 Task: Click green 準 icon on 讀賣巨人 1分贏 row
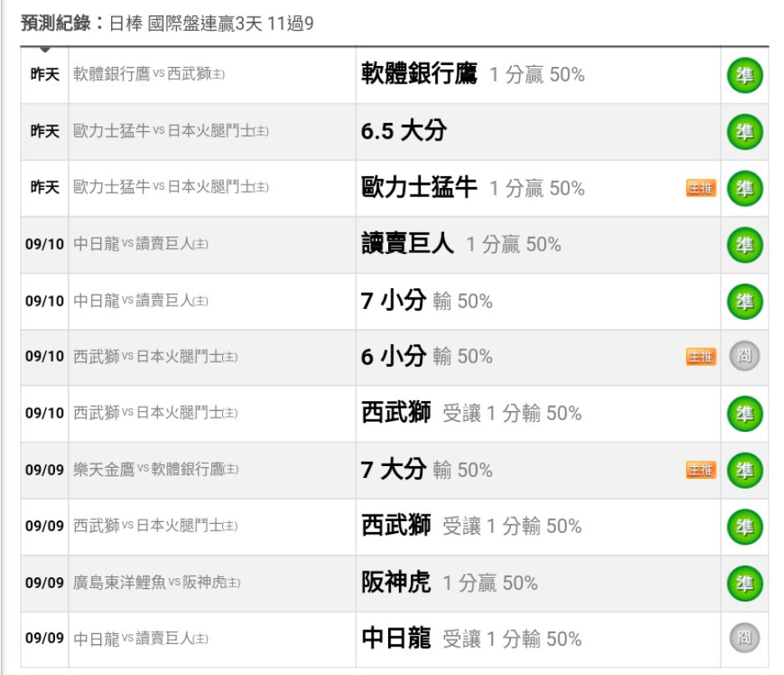pyautogui.click(x=745, y=245)
